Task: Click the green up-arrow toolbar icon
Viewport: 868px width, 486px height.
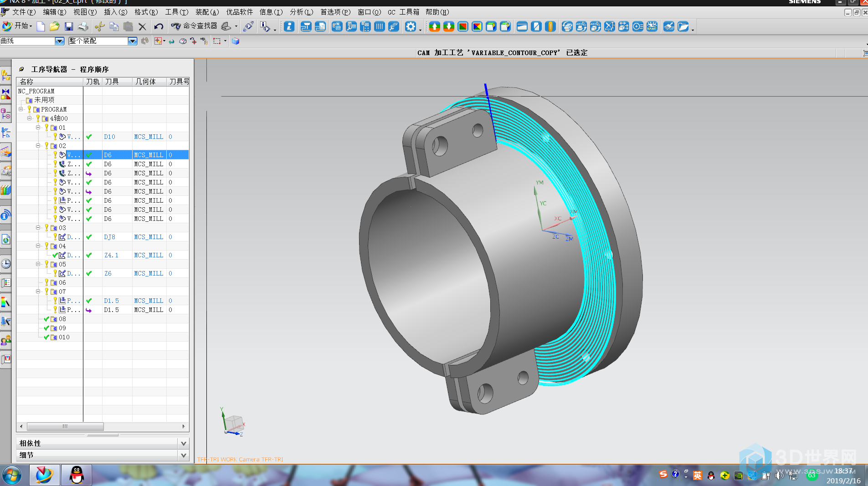Action: tap(434, 26)
